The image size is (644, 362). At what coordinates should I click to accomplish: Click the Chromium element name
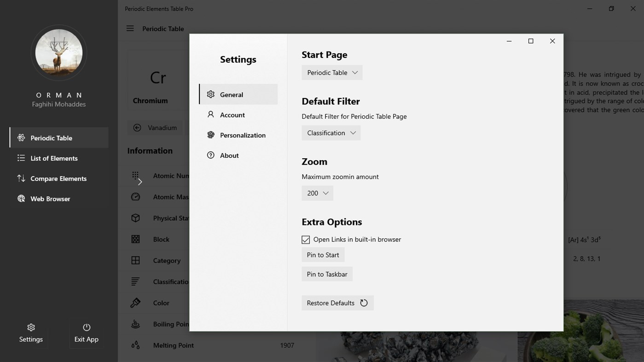click(151, 101)
